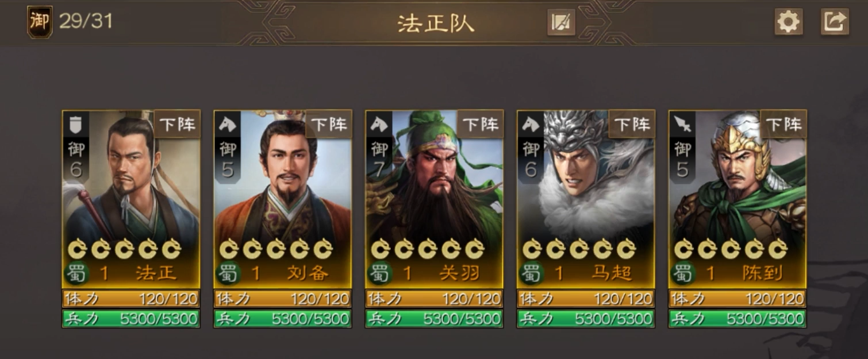This screenshot has height=359, width=868.
Task: Remove 法正 with the 下阵 button
Action: click(177, 124)
